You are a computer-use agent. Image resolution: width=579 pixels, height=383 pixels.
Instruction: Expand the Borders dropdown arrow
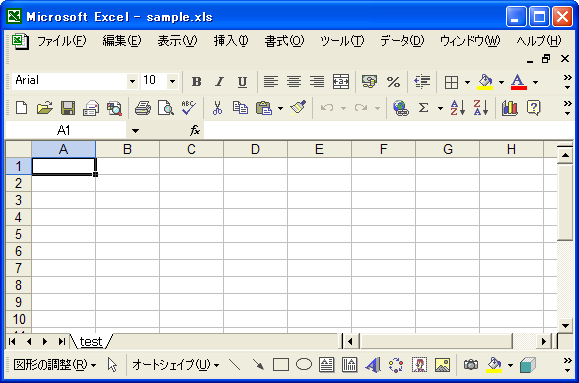point(467,82)
